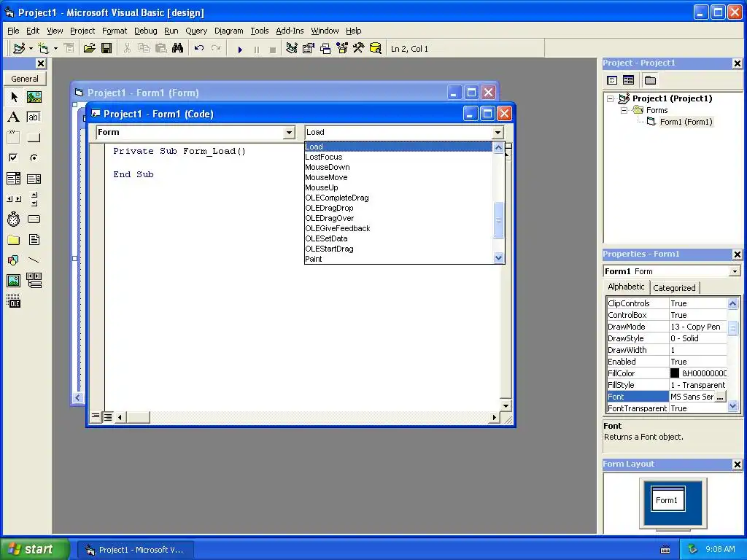
Task: Click the Font property ellipsis button
Action: tap(720, 397)
